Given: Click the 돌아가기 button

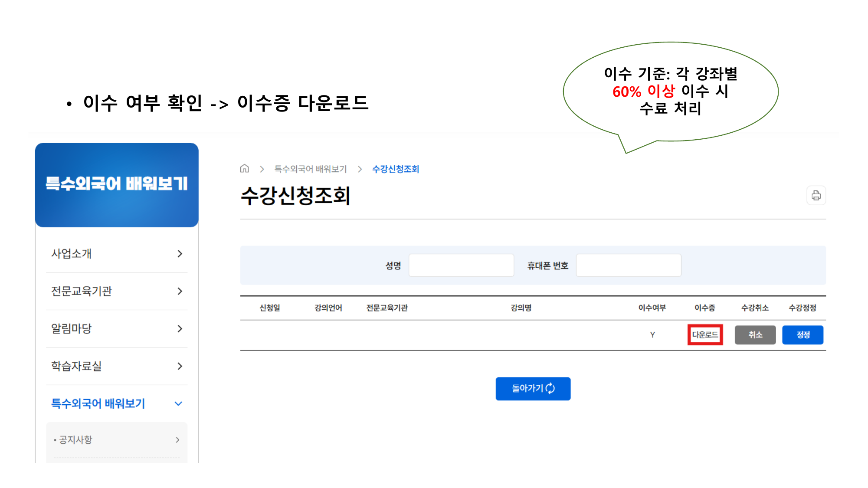Looking at the screenshot, I should pyautogui.click(x=533, y=389).
